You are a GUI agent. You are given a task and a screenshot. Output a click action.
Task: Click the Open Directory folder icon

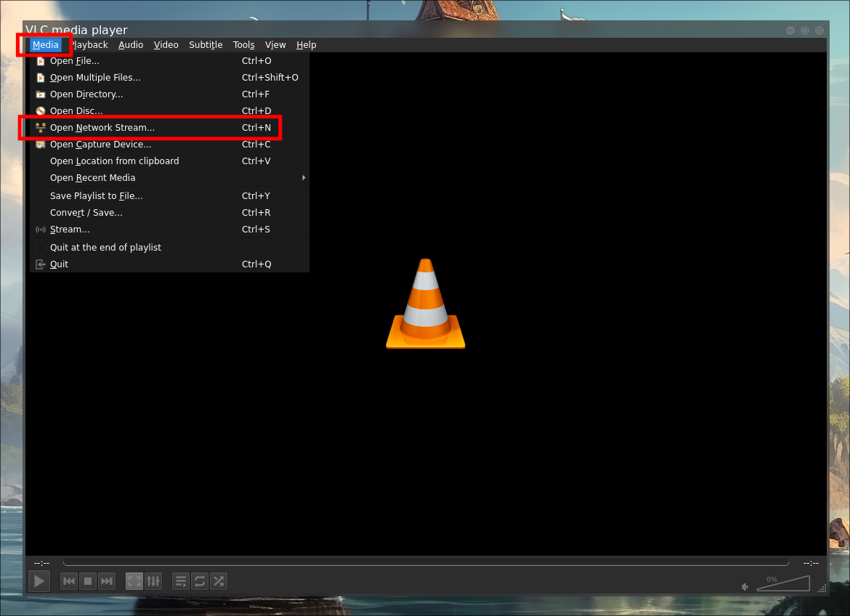tap(40, 94)
